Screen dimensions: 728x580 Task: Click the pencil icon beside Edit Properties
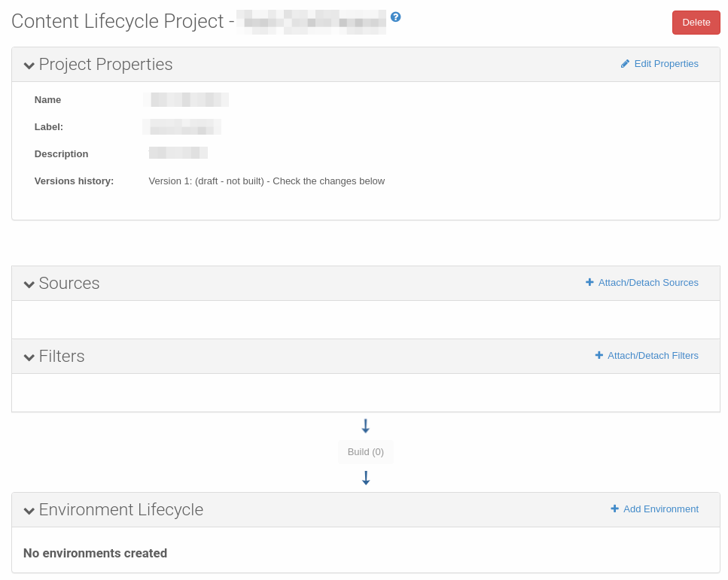click(625, 64)
